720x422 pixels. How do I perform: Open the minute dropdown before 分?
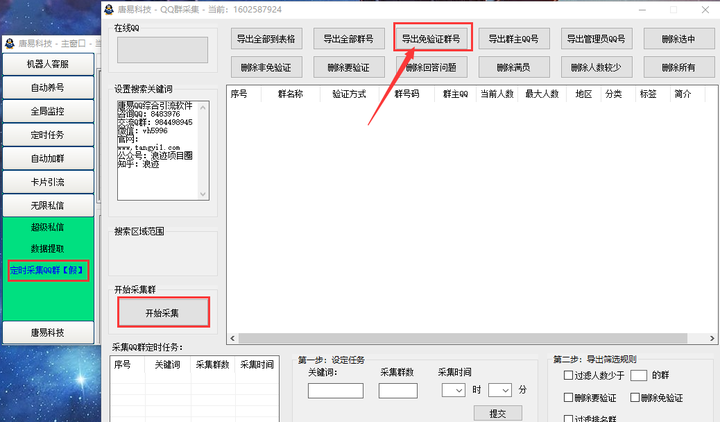point(500,390)
